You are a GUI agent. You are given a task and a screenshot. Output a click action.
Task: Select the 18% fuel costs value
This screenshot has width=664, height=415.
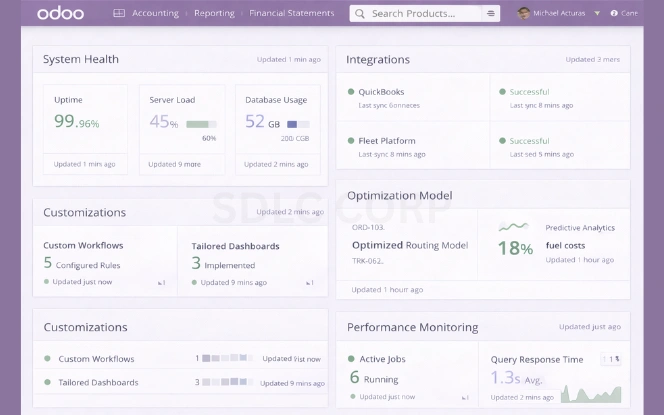click(x=515, y=248)
